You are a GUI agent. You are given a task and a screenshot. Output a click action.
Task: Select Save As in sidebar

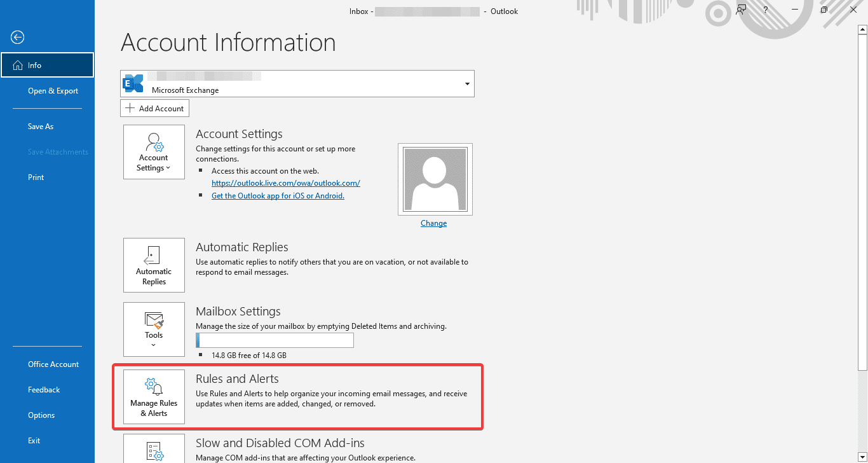47,127
